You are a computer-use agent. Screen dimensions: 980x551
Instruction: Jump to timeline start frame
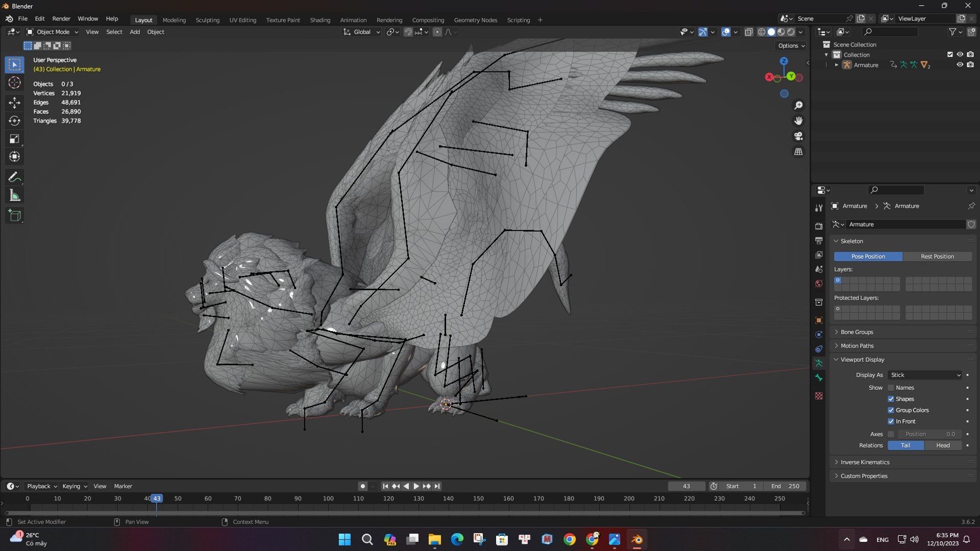(x=385, y=486)
